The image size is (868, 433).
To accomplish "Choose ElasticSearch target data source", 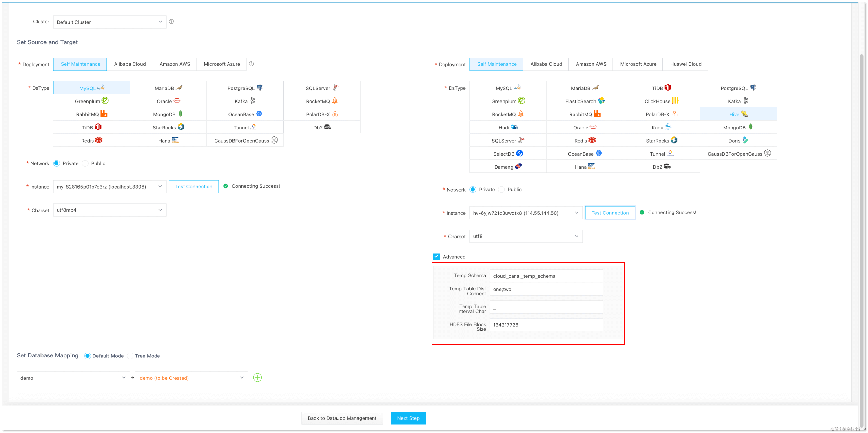I will pos(584,101).
